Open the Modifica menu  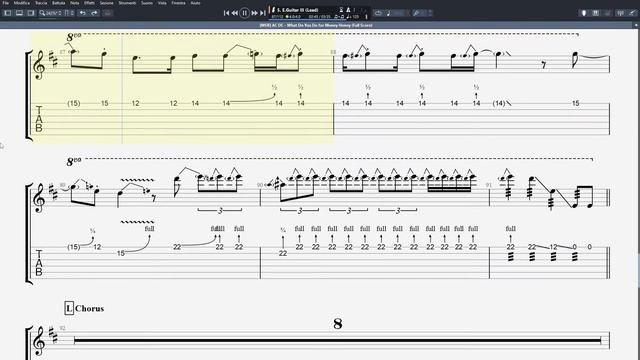(22, 3)
